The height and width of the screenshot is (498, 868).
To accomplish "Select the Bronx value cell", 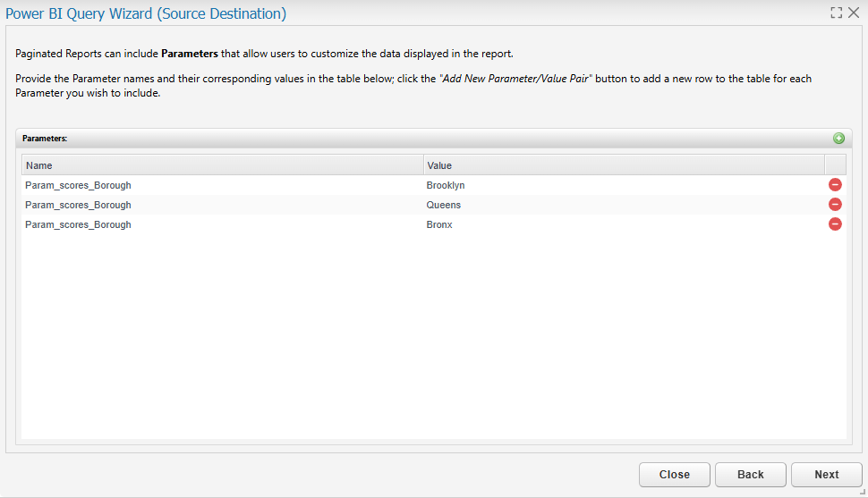I will [x=624, y=224].
